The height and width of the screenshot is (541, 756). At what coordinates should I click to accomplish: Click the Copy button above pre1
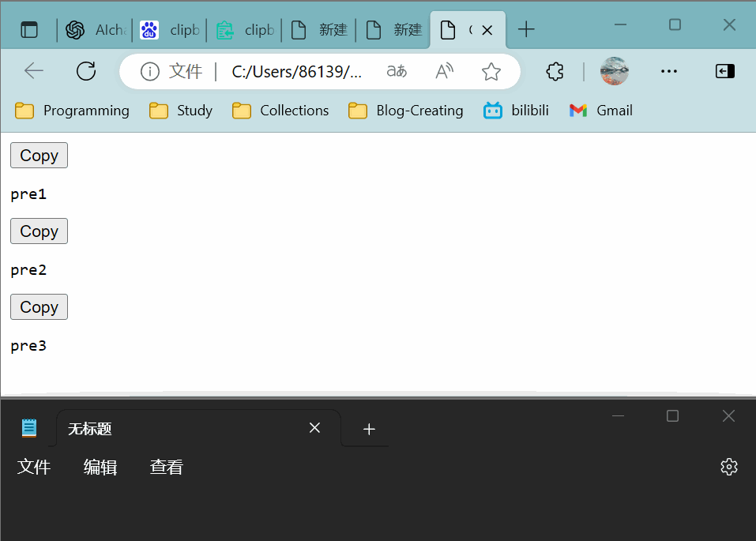pos(38,155)
